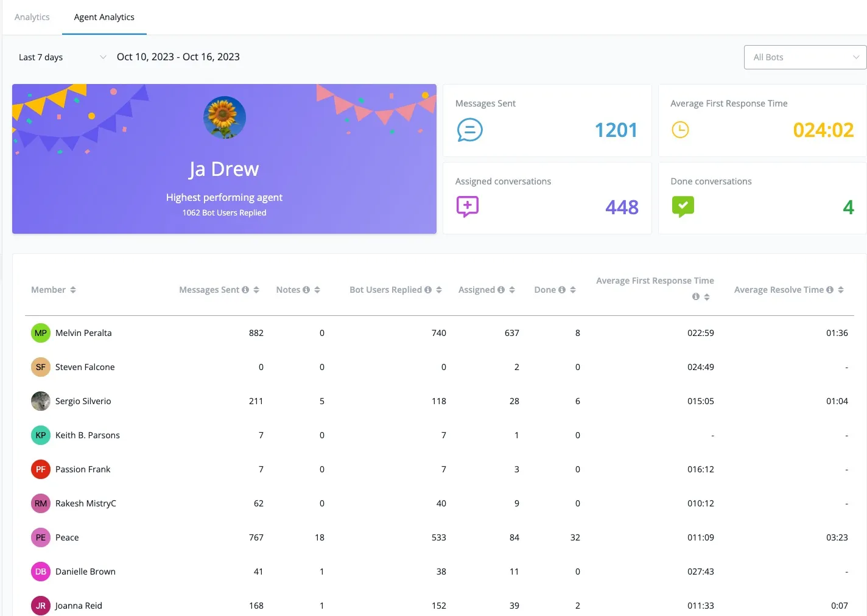Sort by Average Resolve Time arrows
This screenshot has height=616, width=867.
pos(841,290)
